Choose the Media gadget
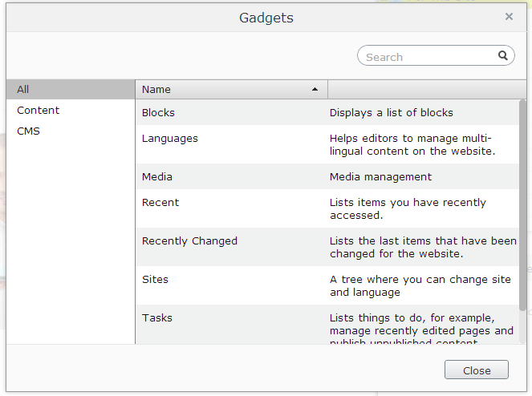The image size is (532, 396). click(157, 176)
